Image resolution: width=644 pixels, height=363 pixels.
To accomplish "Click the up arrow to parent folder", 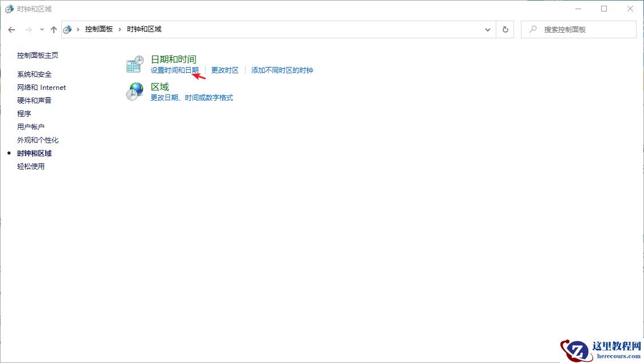I will [54, 29].
